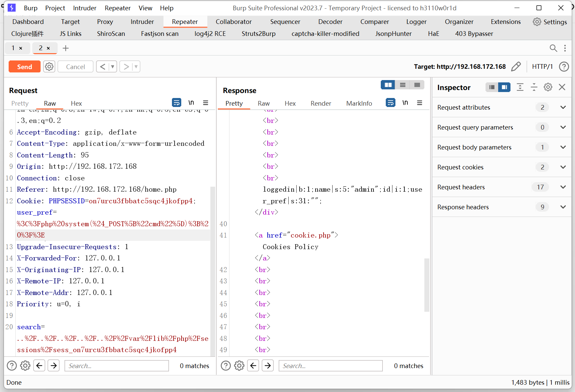Open Burp Settings with gear icon
This screenshot has height=392, width=575.
(550, 22)
